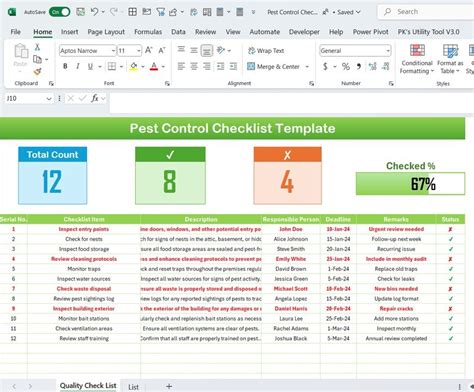Apply the yellow Fill Color
The height and width of the screenshot is (392, 474).
(134, 66)
